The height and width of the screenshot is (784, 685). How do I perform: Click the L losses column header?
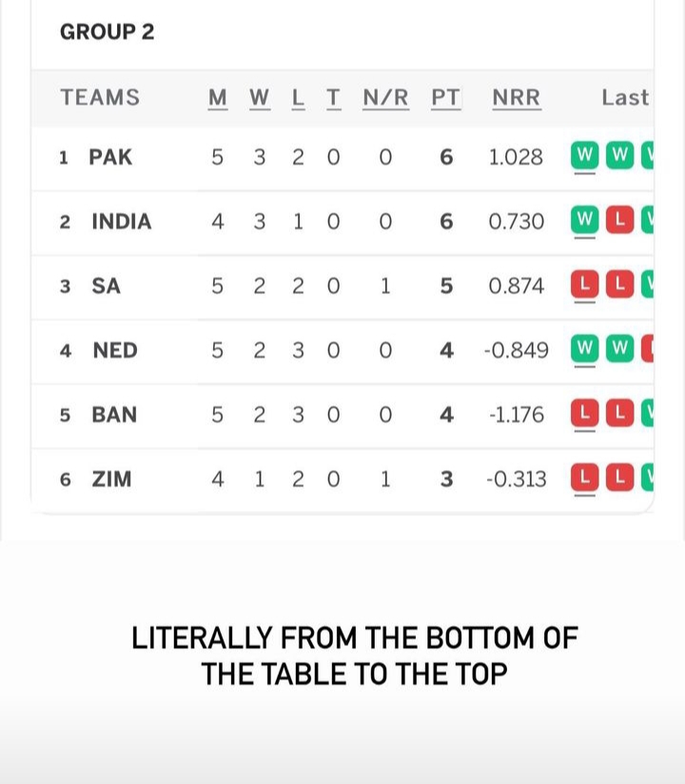pos(298,98)
